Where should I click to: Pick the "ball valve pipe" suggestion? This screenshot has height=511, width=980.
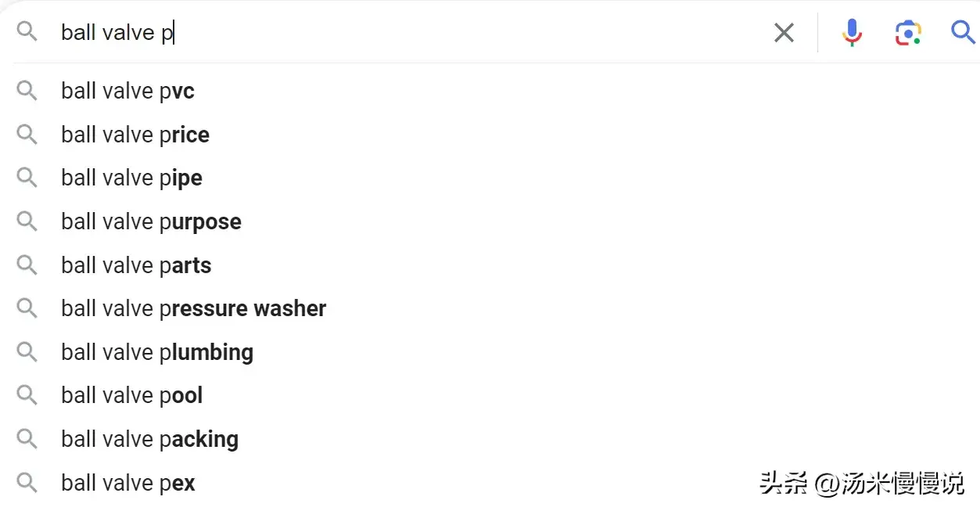tap(131, 178)
